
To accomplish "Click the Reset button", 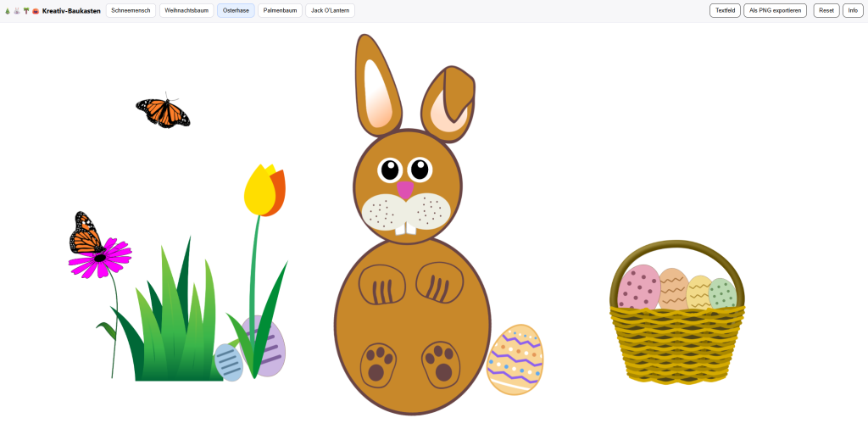I will [826, 10].
